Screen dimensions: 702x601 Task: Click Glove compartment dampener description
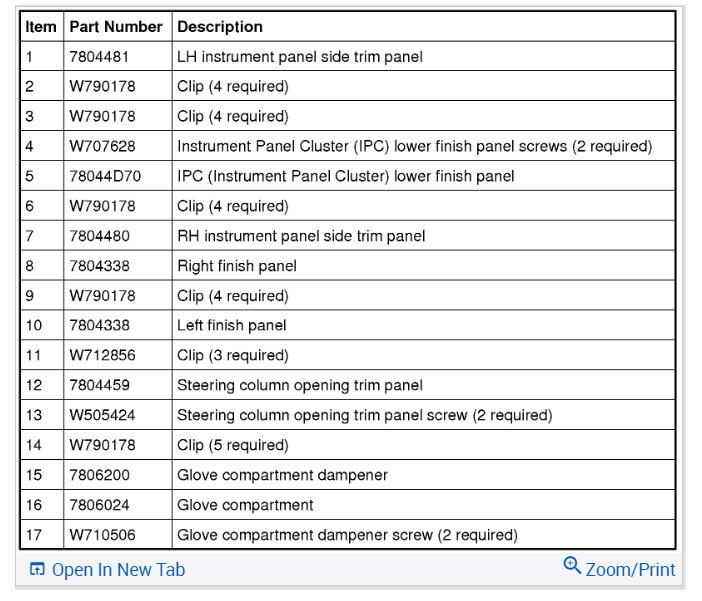[x=282, y=475]
